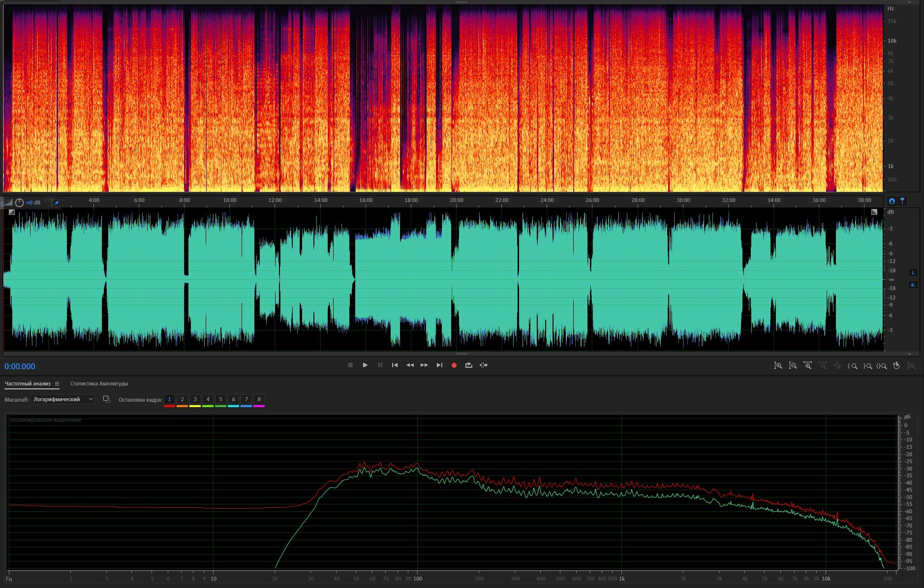Viewport: 924px width, 588px height.
Task: Toggle loop playback icon
Action: coord(468,365)
